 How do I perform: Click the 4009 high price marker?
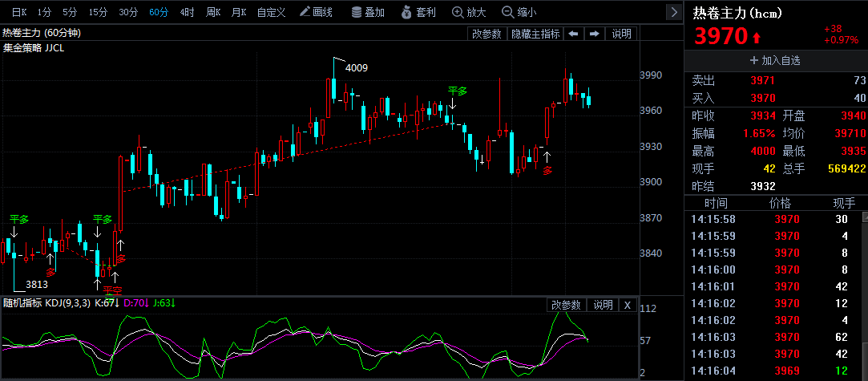356,68
